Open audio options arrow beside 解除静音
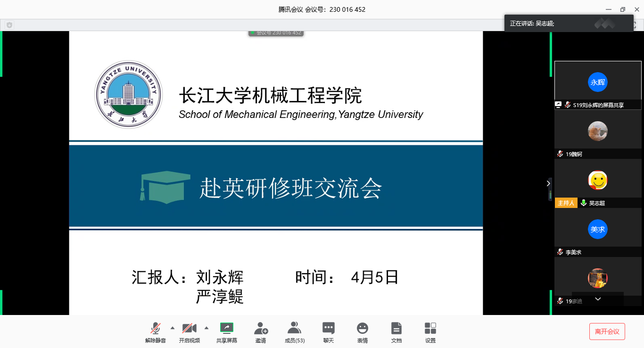 pos(172,328)
